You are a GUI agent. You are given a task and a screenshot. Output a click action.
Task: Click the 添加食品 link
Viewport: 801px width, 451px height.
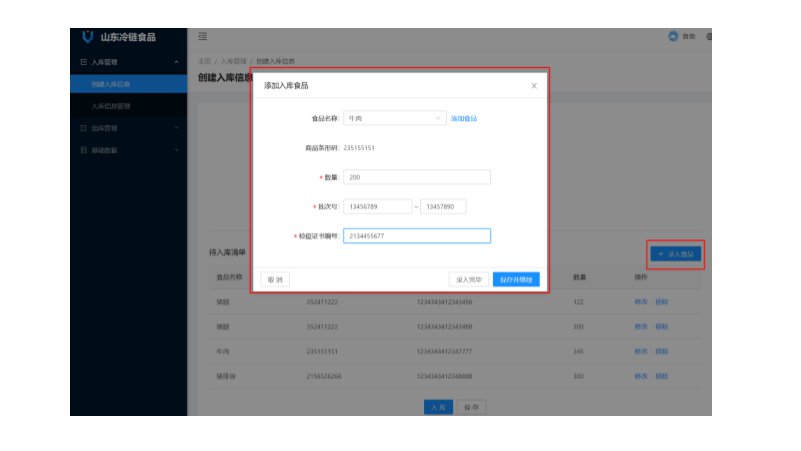[464, 118]
